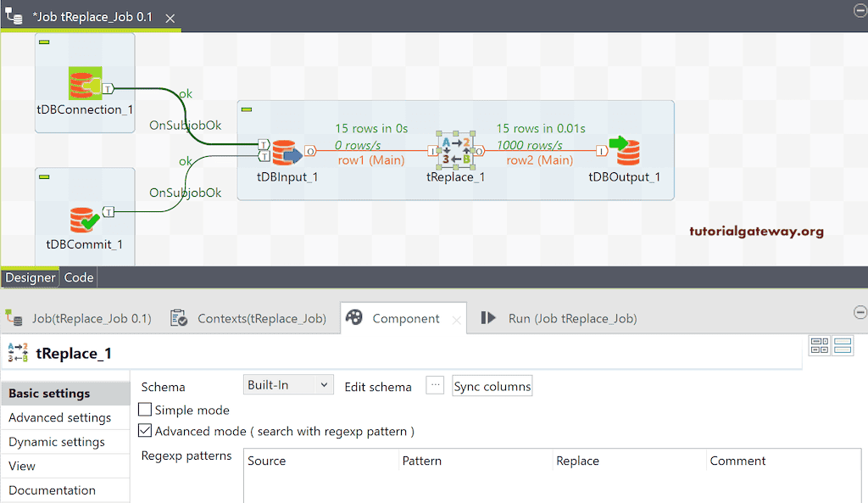Click the tReplace_1 icon in the Component panel header
The image size is (868, 503).
tap(18, 352)
